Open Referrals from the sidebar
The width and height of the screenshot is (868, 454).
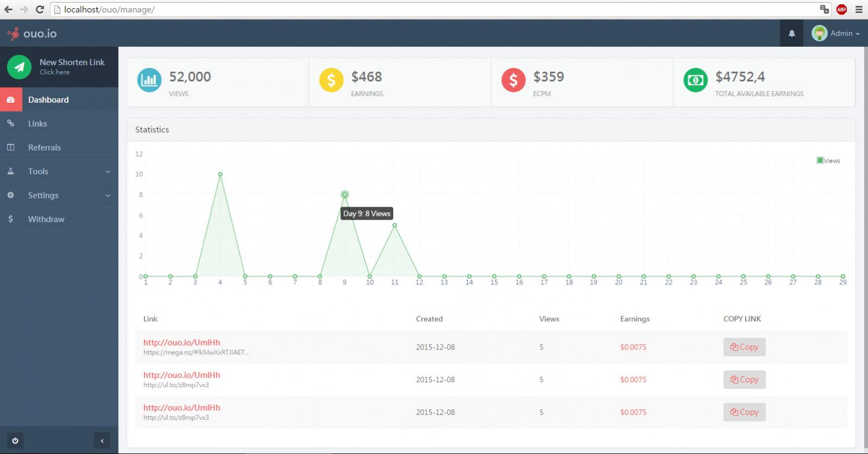tap(45, 147)
